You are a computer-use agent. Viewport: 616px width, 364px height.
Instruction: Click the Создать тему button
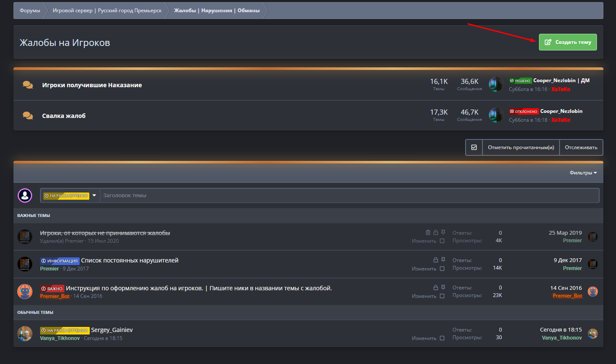coord(568,42)
